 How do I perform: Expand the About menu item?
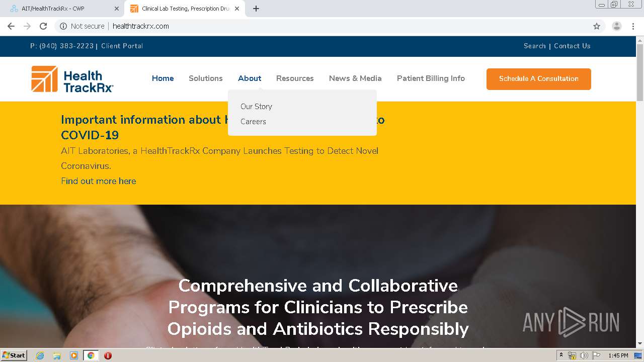click(250, 78)
